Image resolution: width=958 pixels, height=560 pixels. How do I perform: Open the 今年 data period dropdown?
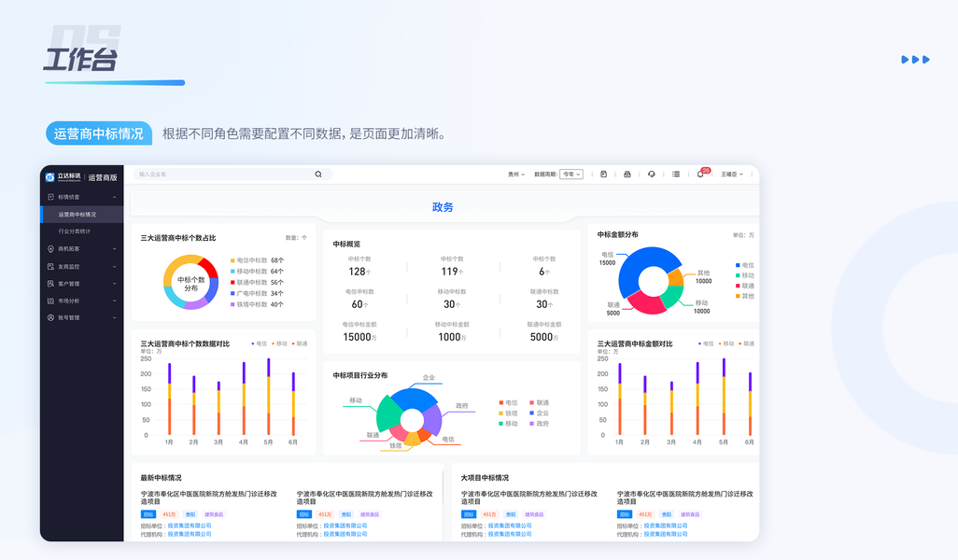571,175
